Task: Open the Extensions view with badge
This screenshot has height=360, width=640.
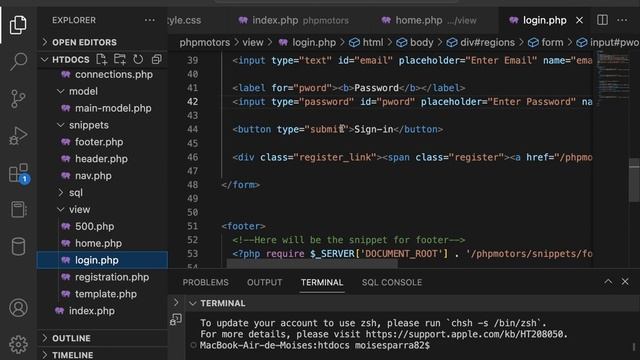Action: [x=19, y=173]
